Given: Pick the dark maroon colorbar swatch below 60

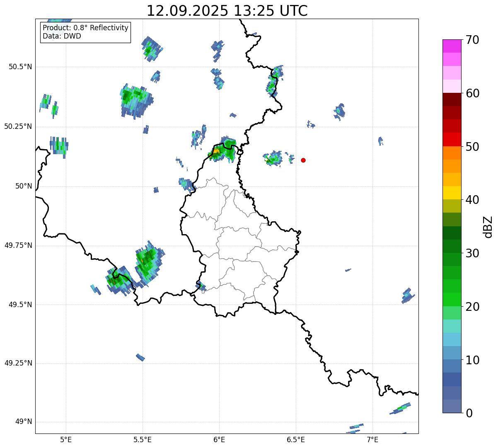Looking at the screenshot, I should click(x=451, y=99).
